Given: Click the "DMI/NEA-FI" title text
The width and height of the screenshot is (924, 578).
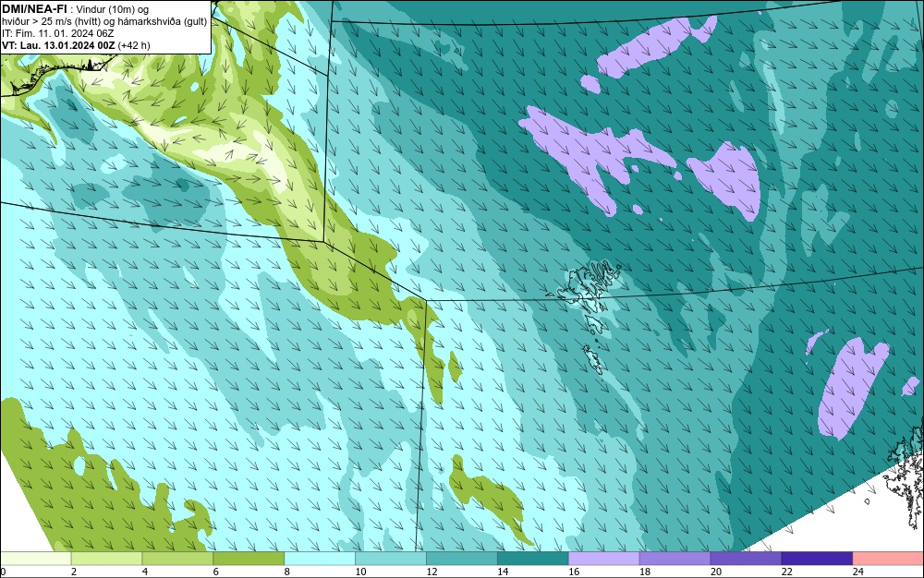Looking at the screenshot, I should [34, 9].
